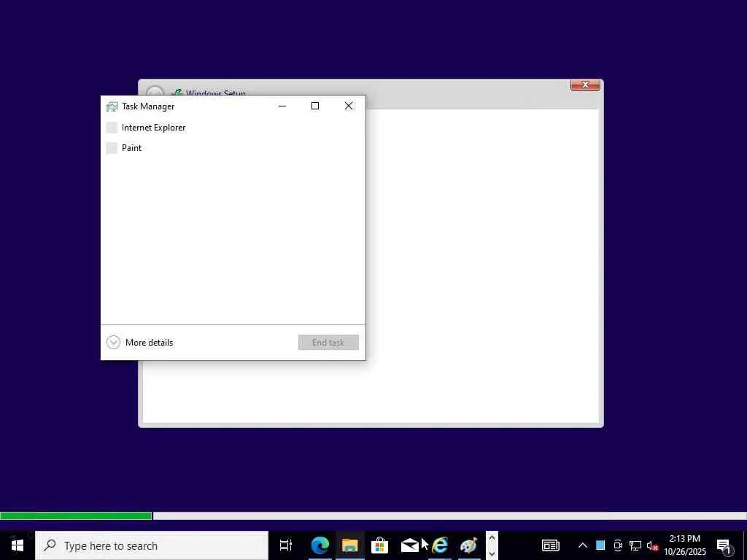The height and width of the screenshot is (560, 747).
Task: Maximize the Task Manager window
Action: tap(315, 106)
